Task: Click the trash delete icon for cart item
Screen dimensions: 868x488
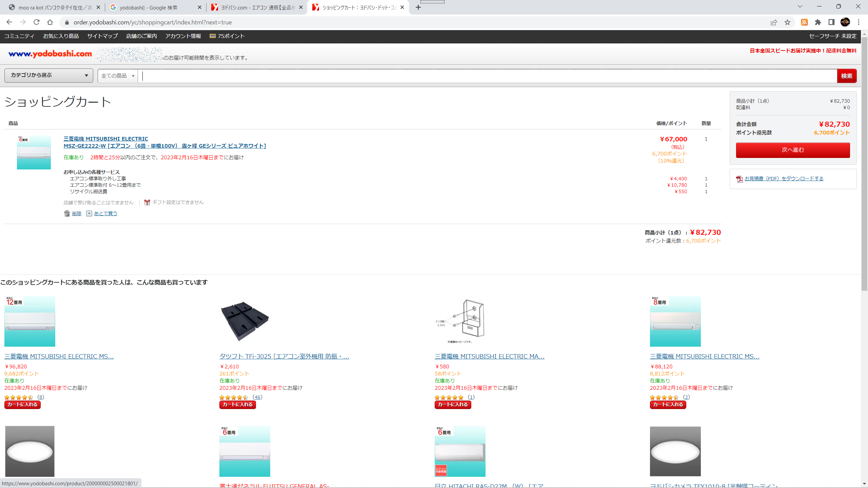Action: pyautogui.click(x=67, y=213)
